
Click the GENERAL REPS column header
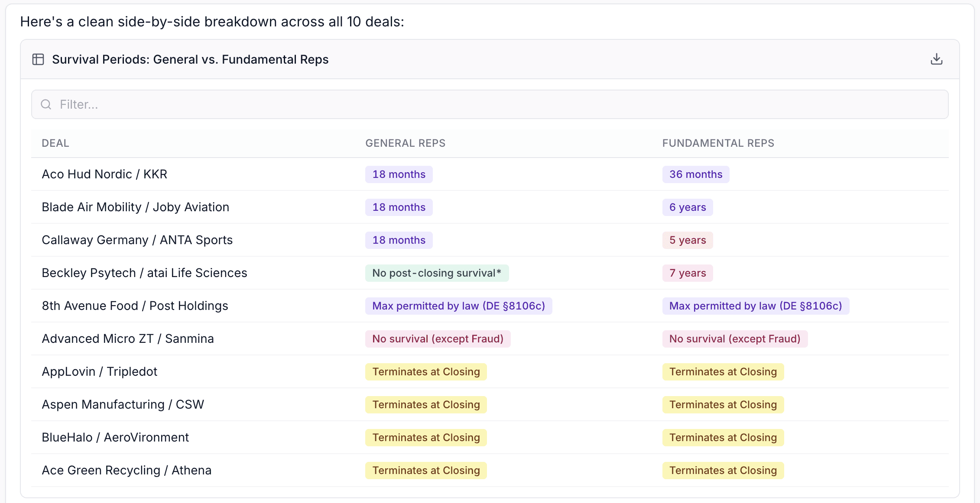click(405, 143)
